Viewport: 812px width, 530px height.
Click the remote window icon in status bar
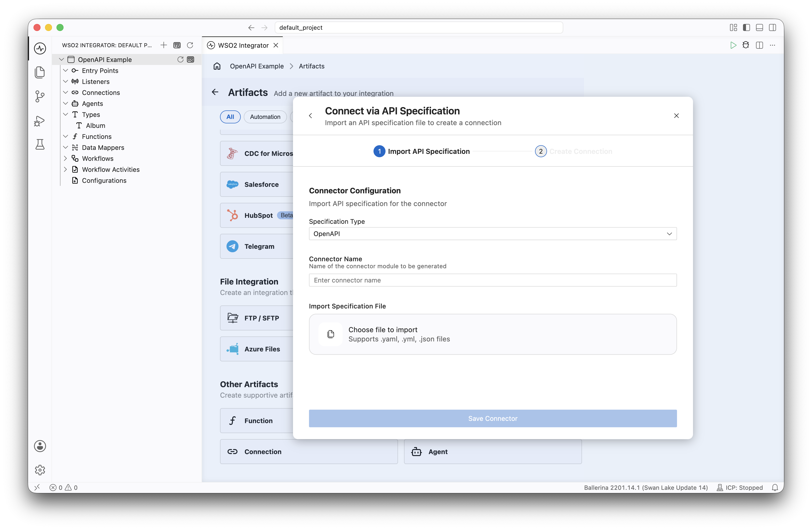point(37,487)
